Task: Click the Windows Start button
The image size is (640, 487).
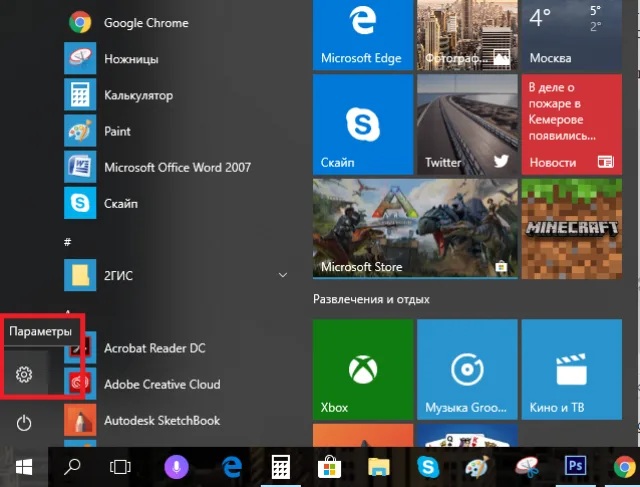Action: (24, 467)
